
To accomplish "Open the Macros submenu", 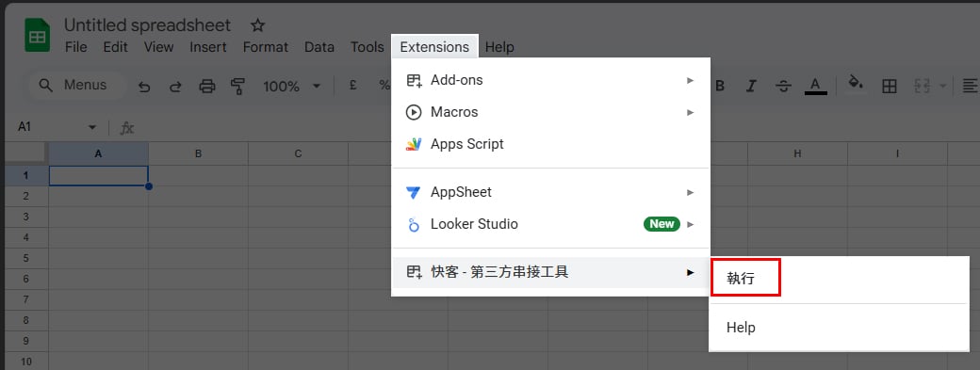I will pos(550,112).
